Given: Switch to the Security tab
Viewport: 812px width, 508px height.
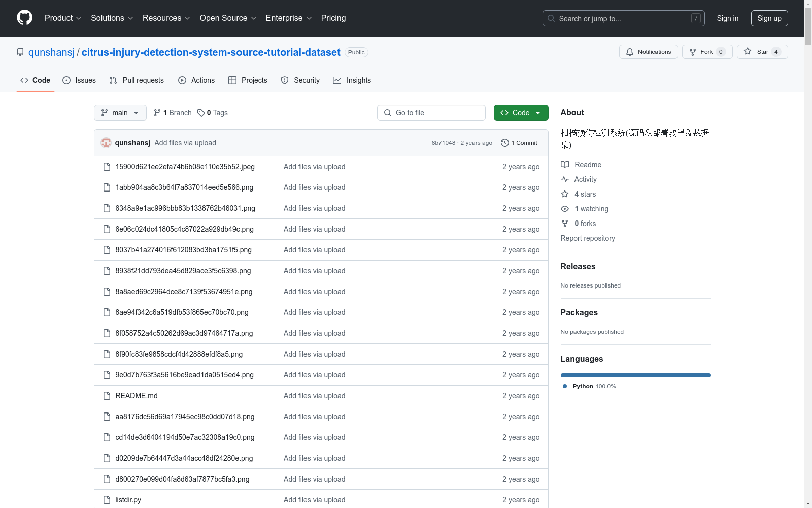Looking at the screenshot, I should [300, 80].
